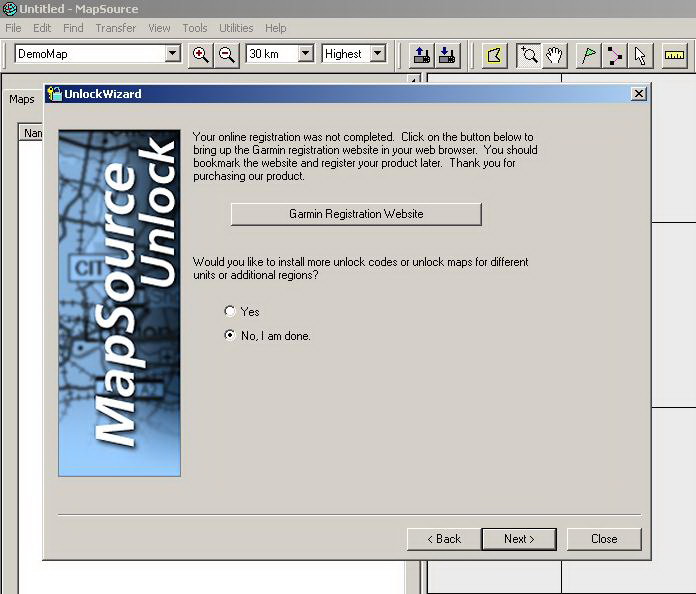Switch to the Maps tab
Image resolution: width=696 pixels, height=594 pixels.
coord(22,99)
